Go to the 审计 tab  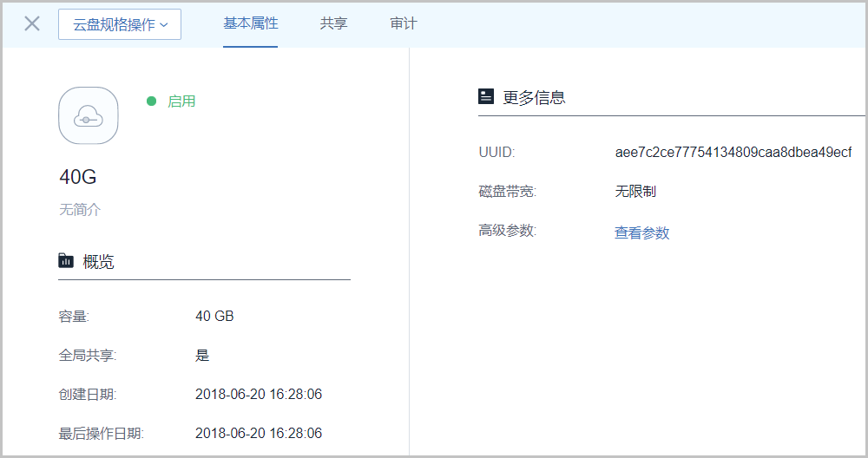403,23
